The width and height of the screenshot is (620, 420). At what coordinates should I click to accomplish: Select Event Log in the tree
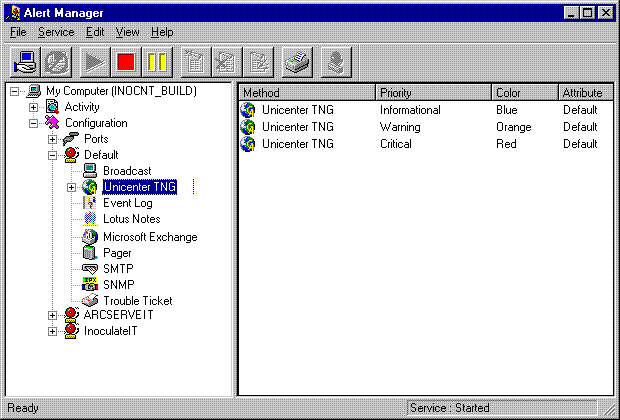(x=128, y=203)
